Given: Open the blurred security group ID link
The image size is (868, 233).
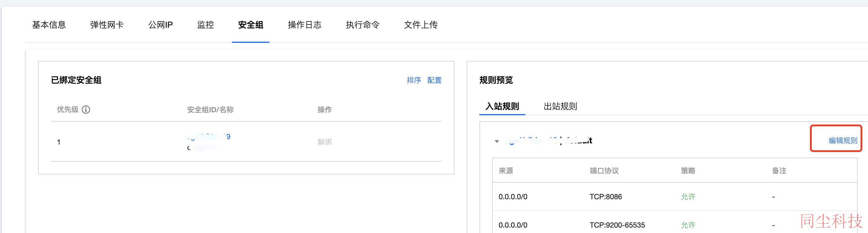Looking at the screenshot, I should coord(209,136).
